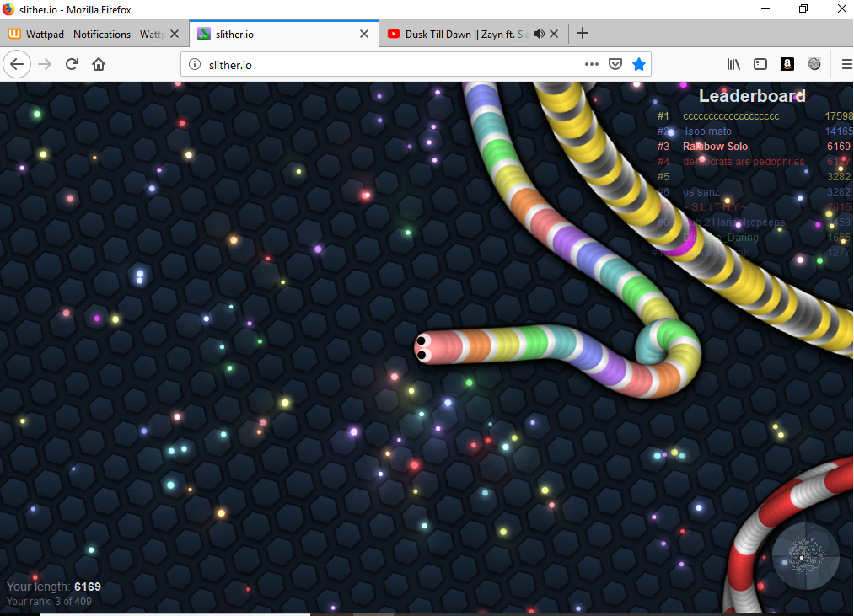
Task: Save page to Pocket
Action: pos(615,64)
